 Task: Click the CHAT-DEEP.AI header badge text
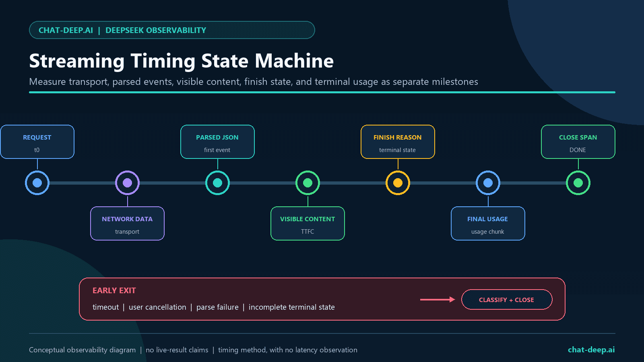(66, 30)
